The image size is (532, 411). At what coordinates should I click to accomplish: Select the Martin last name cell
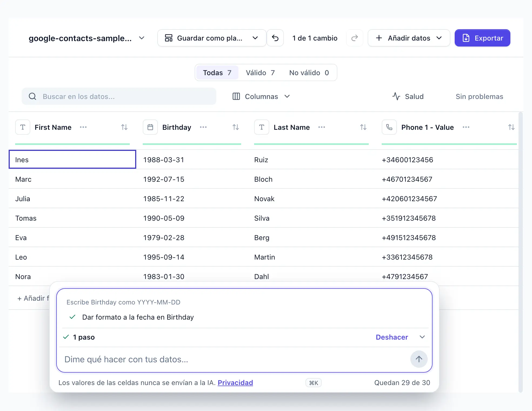click(x=311, y=257)
